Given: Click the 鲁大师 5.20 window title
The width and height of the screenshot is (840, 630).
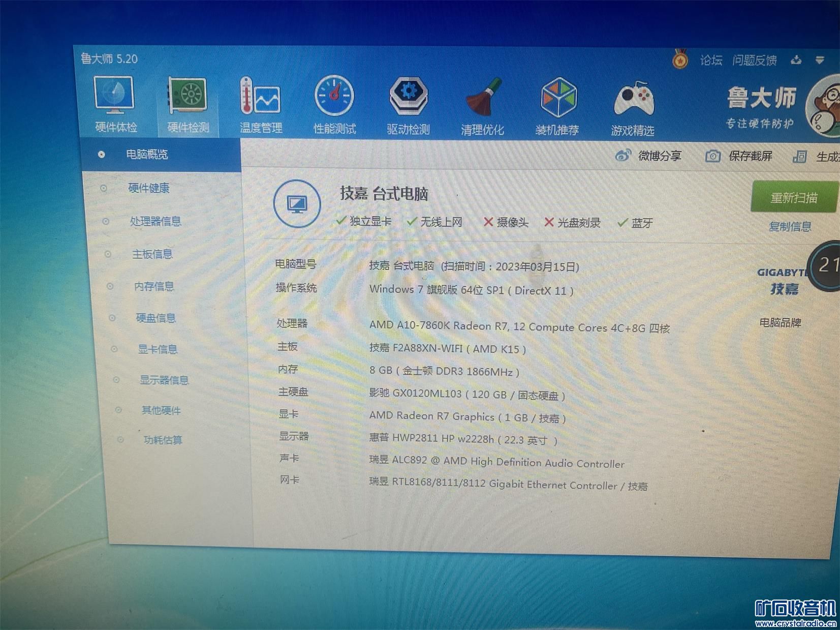Looking at the screenshot, I should click(x=109, y=58).
